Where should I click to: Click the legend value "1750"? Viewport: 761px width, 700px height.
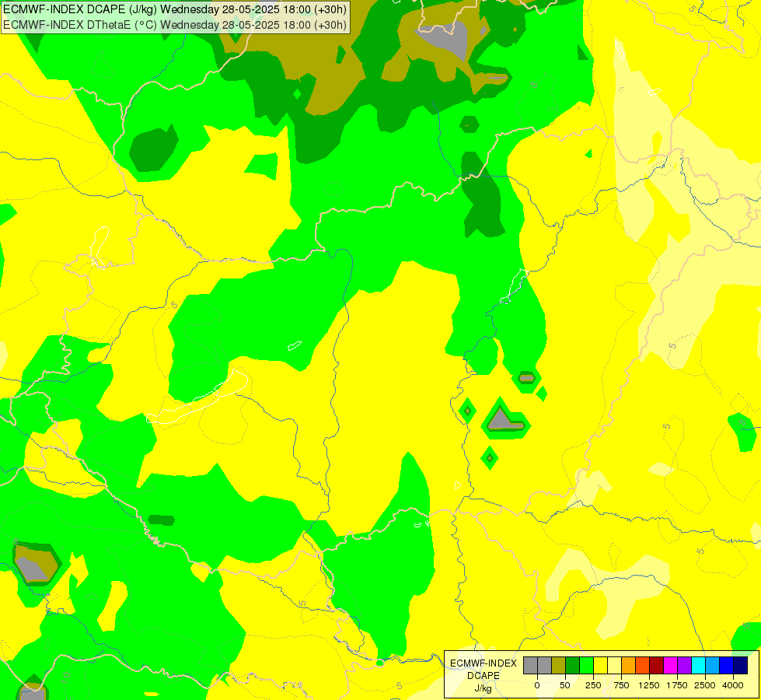click(677, 685)
